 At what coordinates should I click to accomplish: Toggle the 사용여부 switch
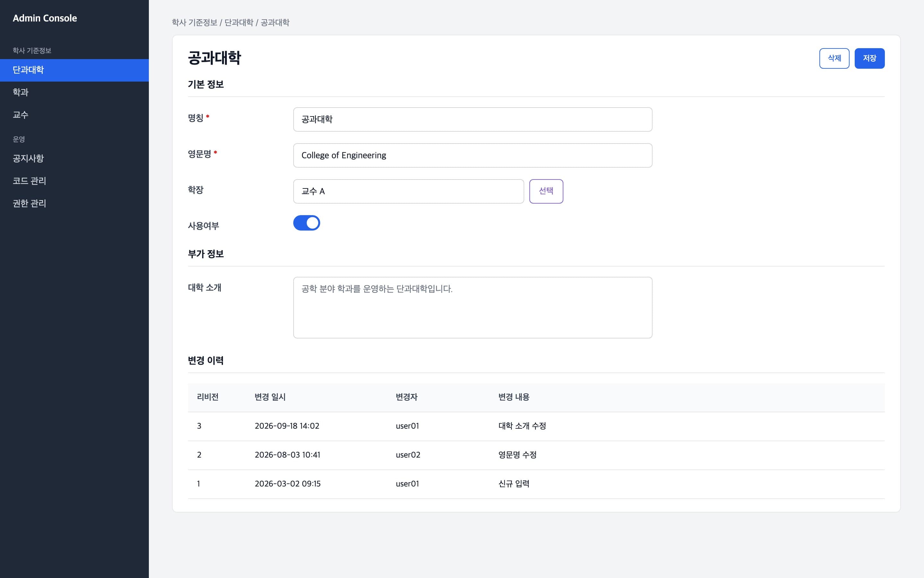[306, 223]
